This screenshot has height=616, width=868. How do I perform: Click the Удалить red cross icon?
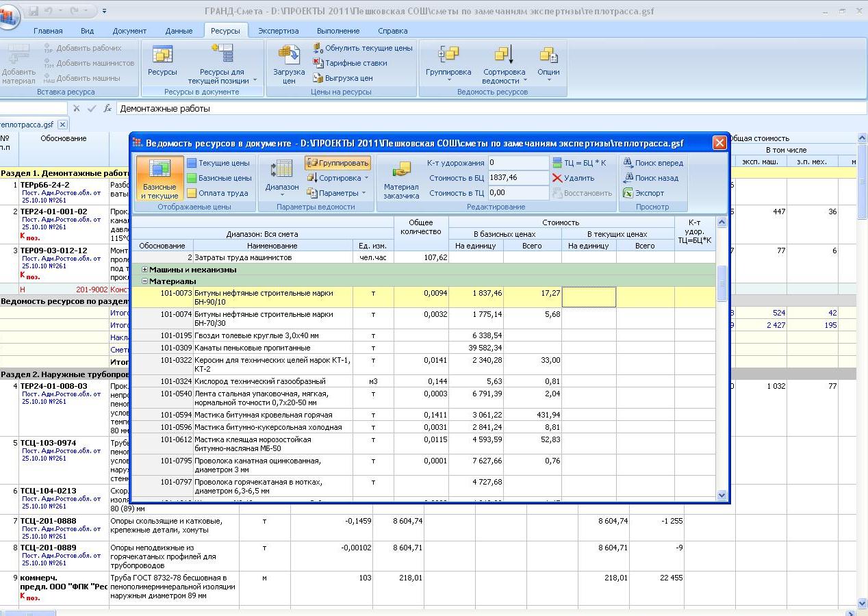click(x=557, y=178)
